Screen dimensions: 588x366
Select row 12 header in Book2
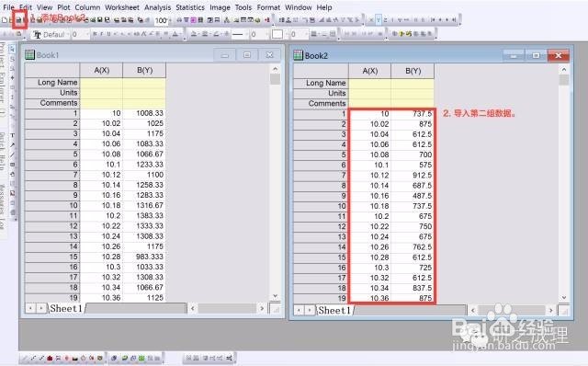[321, 227]
